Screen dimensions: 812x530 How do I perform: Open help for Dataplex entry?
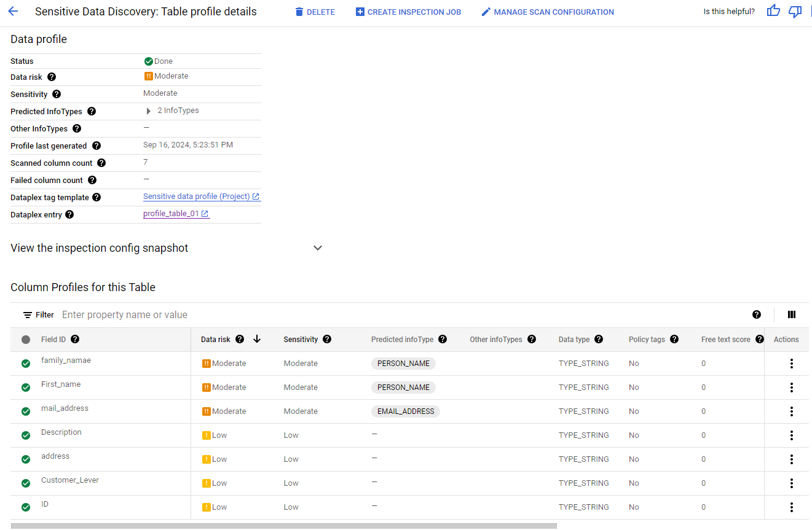pyautogui.click(x=69, y=215)
